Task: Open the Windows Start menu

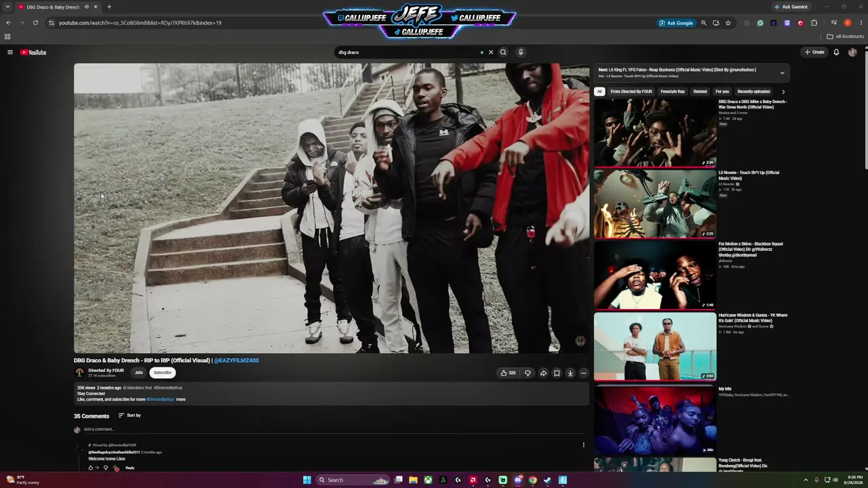Action: click(307, 480)
